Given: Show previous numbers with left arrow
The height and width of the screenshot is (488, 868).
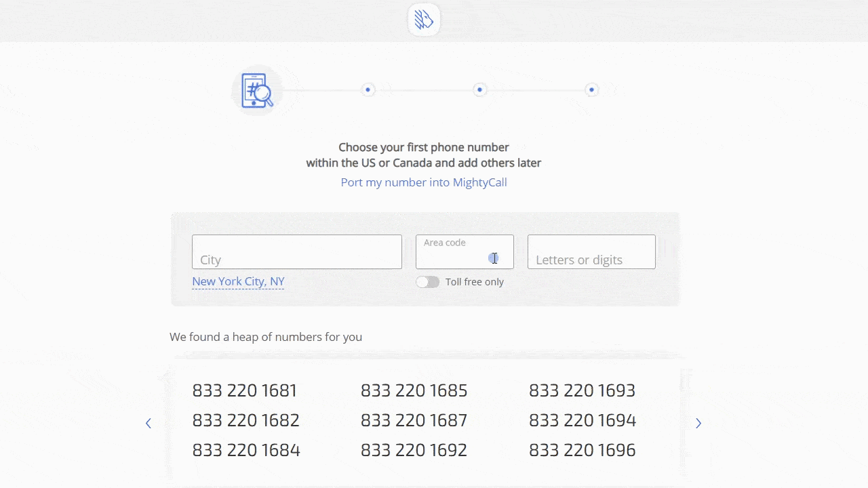Looking at the screenshot, I should click(x=149, y=423).
